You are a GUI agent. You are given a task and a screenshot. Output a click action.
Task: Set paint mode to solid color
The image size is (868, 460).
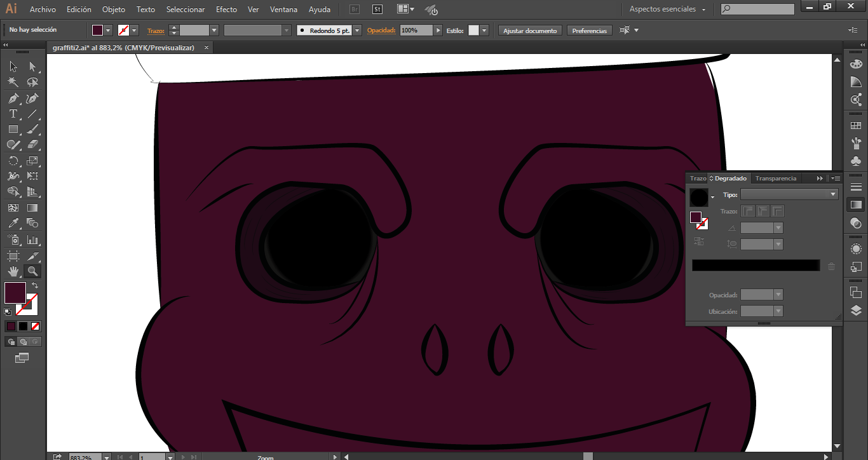click(x=11, y=326)
